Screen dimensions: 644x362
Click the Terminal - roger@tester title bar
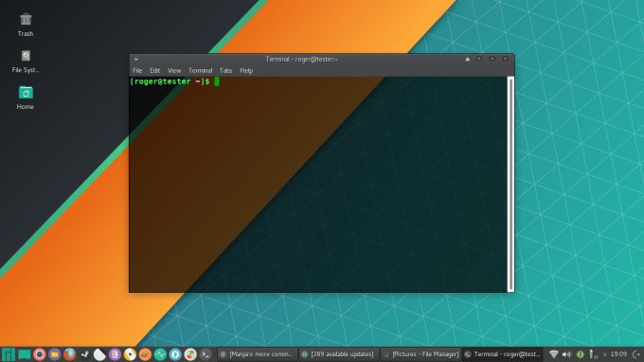(x=301, y=59)
